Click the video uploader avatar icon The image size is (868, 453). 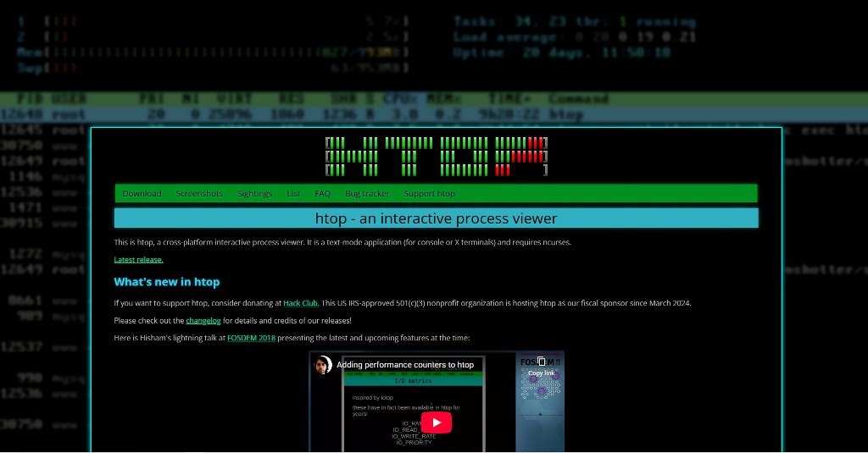tap(323, 365)
